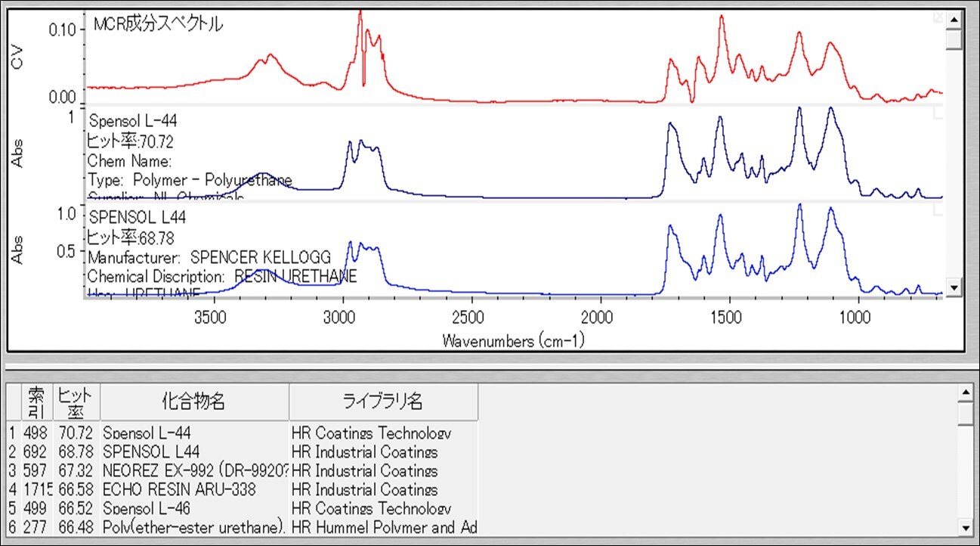
Task: Click index value 498 in the table
Action: click(35, 433)
